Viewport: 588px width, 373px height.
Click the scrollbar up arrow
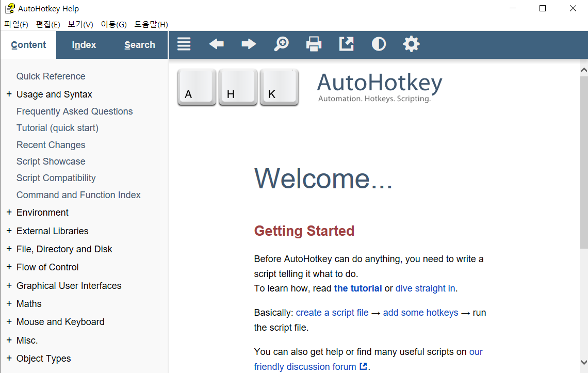[x=583, y=70]
